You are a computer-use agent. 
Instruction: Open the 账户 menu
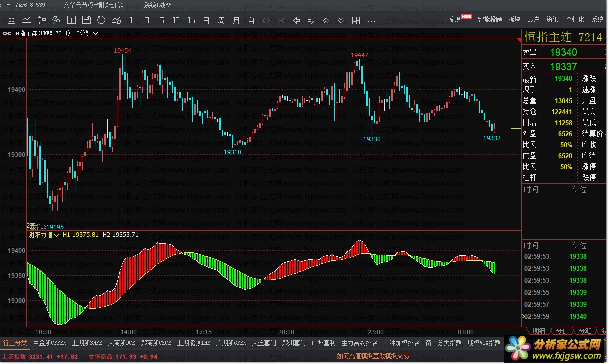tap(533, 19)
